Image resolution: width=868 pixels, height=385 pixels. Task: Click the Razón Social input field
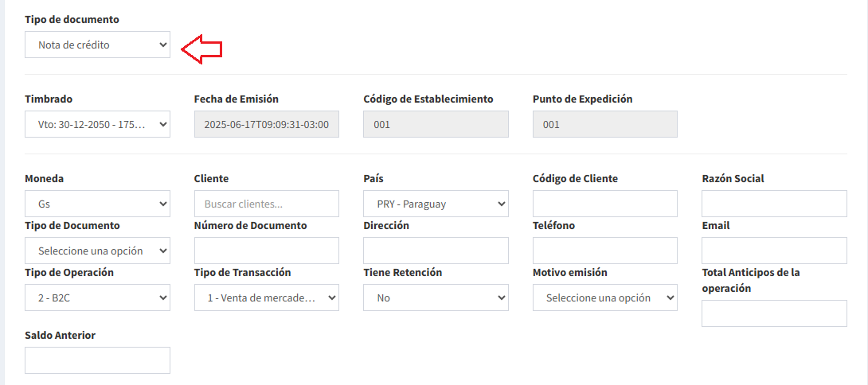coord(775,204)
